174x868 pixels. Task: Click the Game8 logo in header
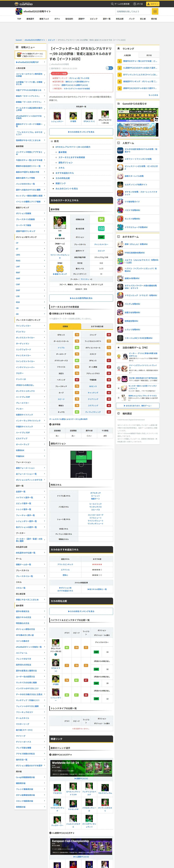point(24,4)
